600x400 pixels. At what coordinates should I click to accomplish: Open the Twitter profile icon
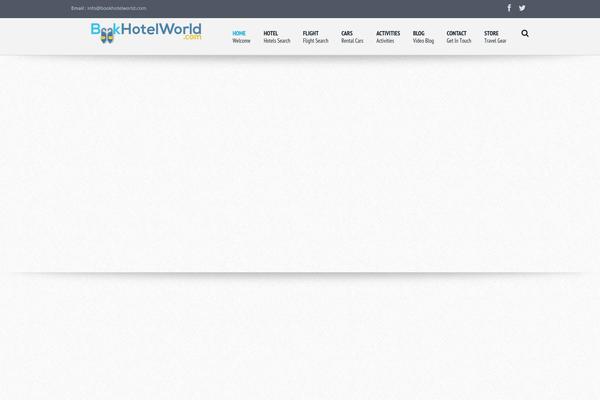522,8
